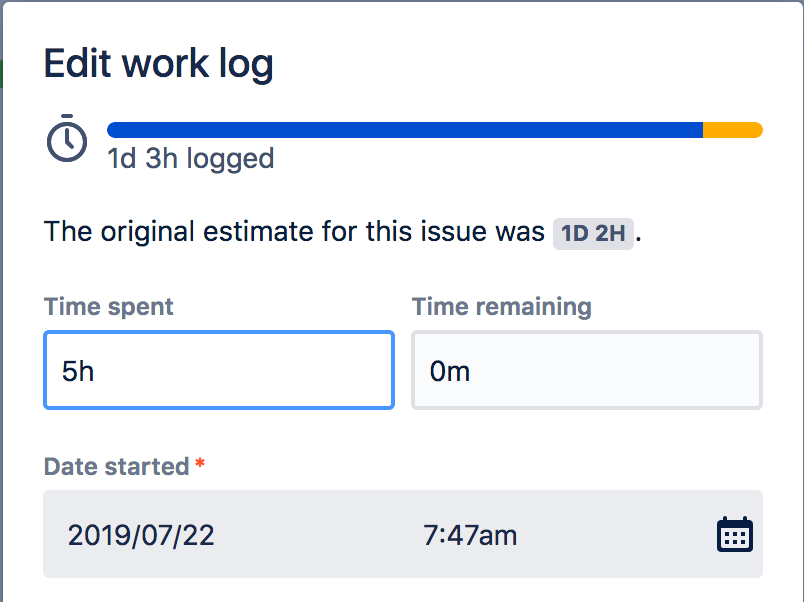Click inside the 5h Time spent input
804x602 pixels.
[218, 370]
